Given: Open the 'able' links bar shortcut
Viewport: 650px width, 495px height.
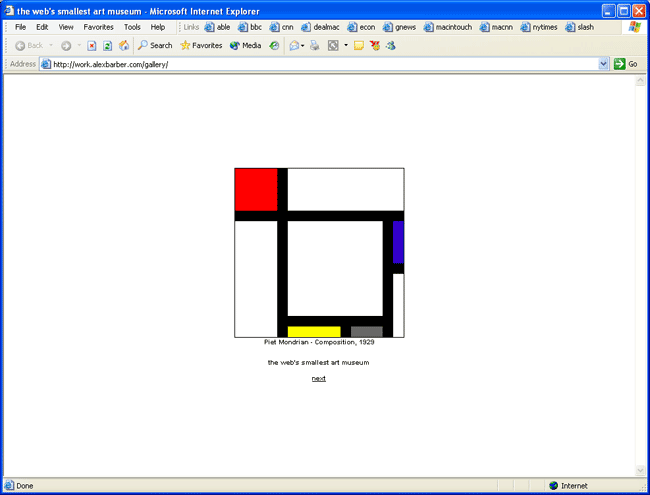Looking at the screenshot, I should pyautogui.click(x=217, y=27).
